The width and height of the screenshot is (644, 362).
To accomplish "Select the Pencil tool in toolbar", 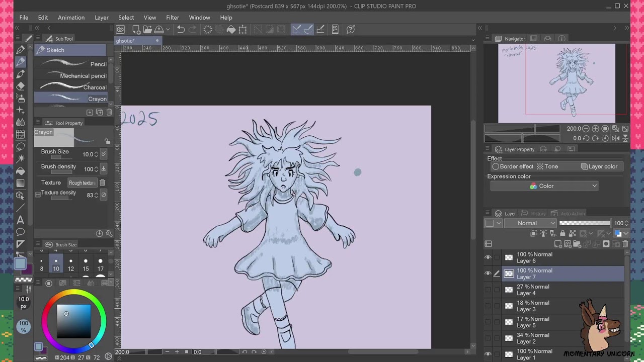I will pyautogui.click(x=21, y=62).
